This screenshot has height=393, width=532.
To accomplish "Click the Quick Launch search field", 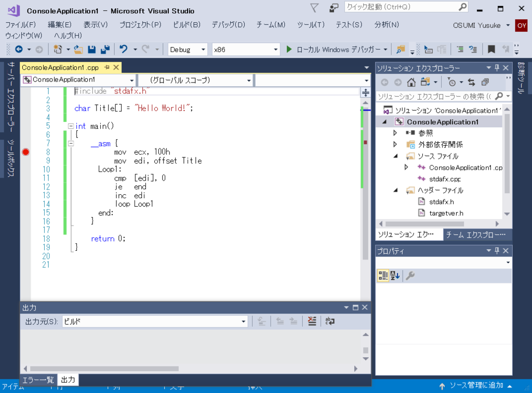I will click(406, 7).
